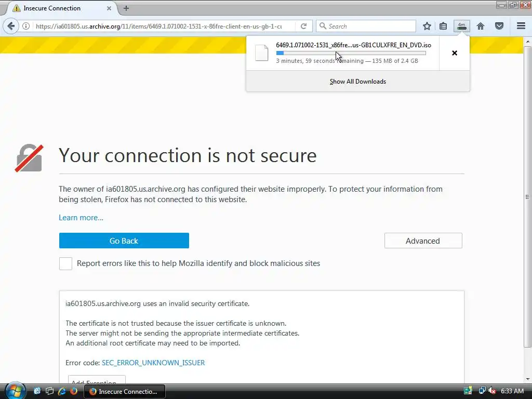Click 'uses an invalid security certificate' text

pyautogui.click(x=196, y=303)
